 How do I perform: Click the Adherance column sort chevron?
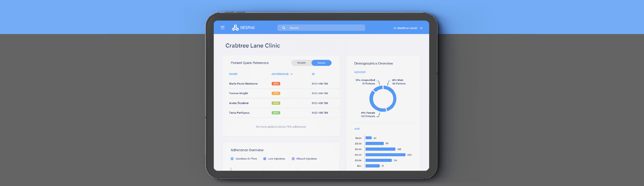(292, 74)
